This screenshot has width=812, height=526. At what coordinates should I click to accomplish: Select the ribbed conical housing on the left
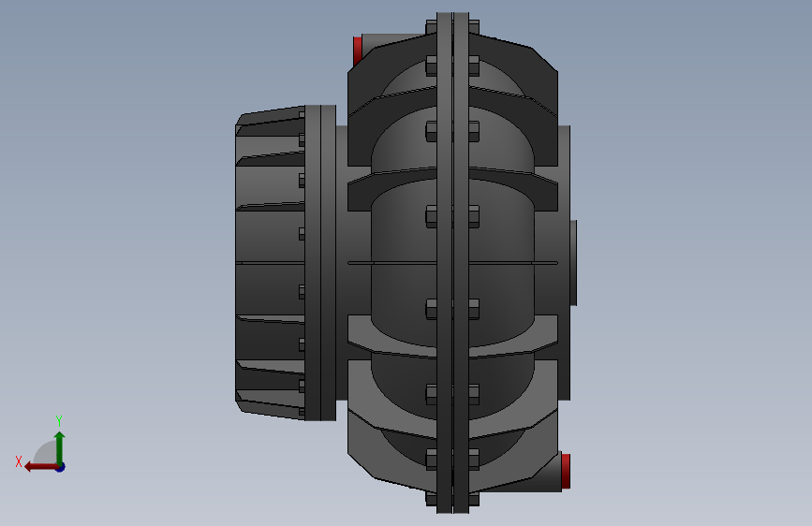coord(270,262)
